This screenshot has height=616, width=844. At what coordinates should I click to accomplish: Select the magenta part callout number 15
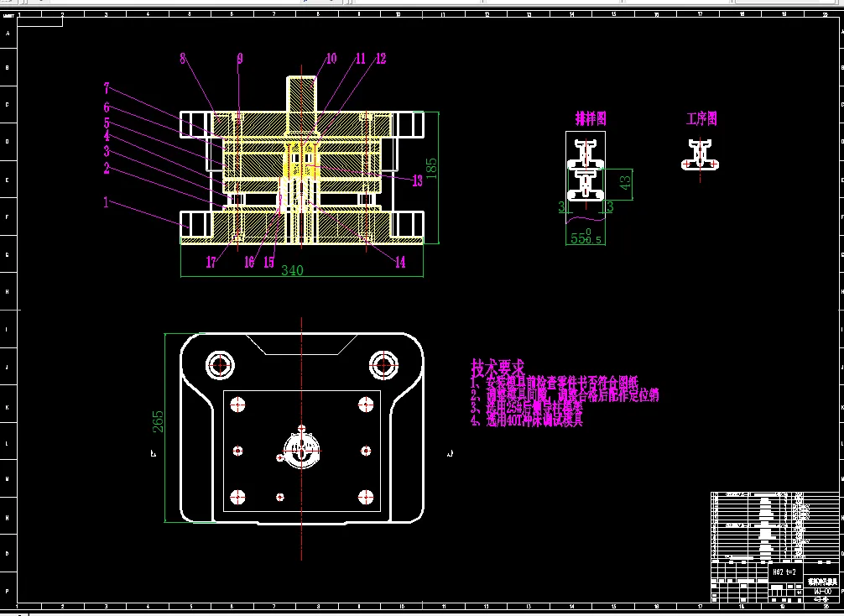coord(268,262)
